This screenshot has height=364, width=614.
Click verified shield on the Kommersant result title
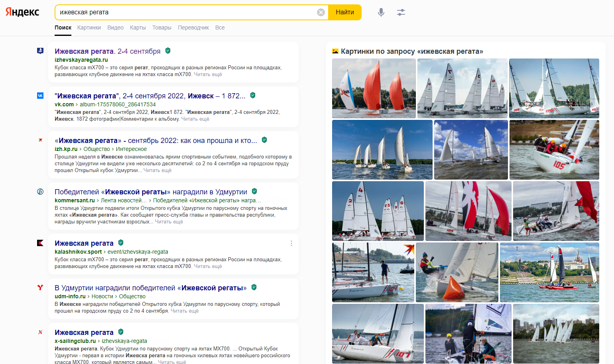pos(254,191)
